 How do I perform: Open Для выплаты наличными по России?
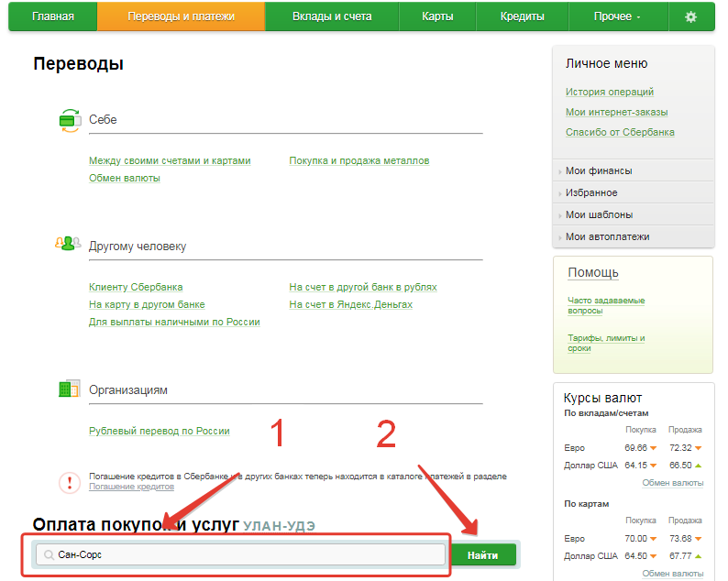pyautogui.click(x=174, y=322)
